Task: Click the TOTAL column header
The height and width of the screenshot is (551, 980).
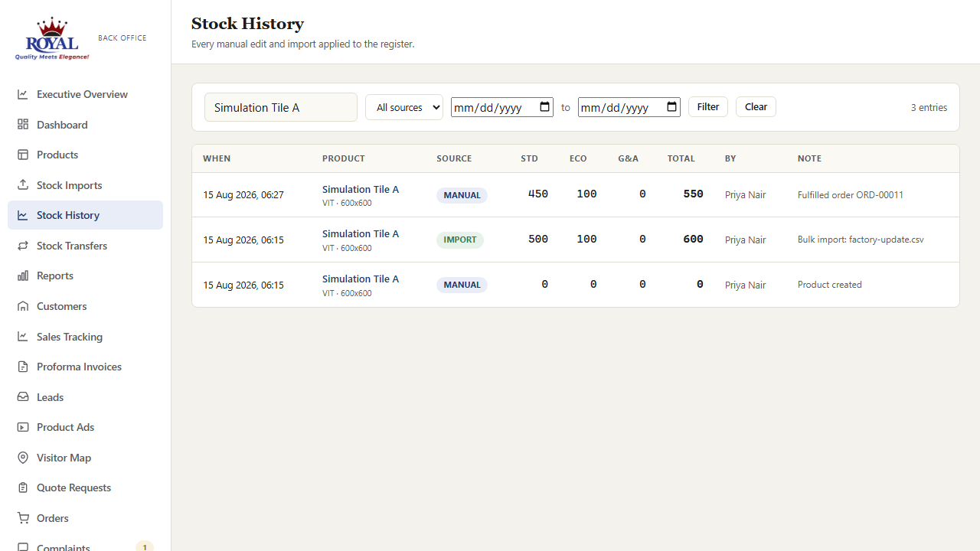Action: (x=681, y=158)
